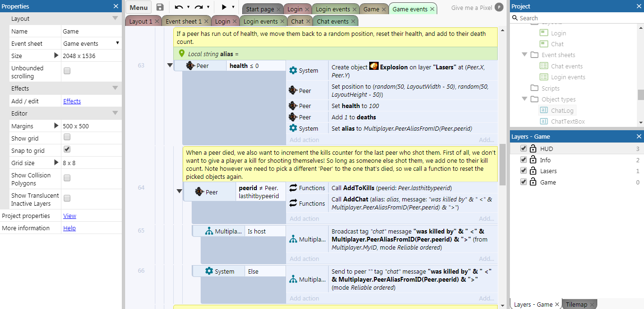Switch to the Game tab
Image resolution: width=644 pixels, height=309 pixels.
[x=371, y=9]
